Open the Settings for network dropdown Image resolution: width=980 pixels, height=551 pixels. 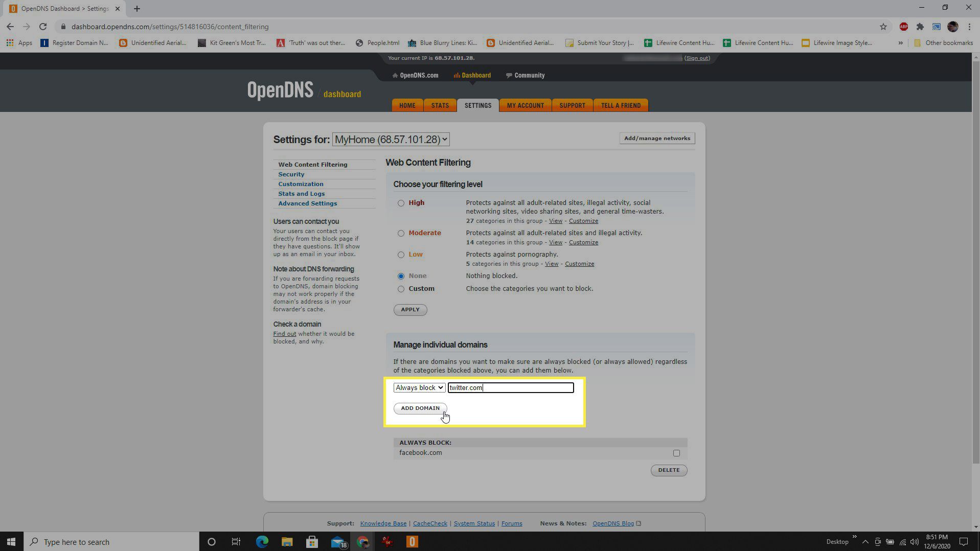(391, 140)
